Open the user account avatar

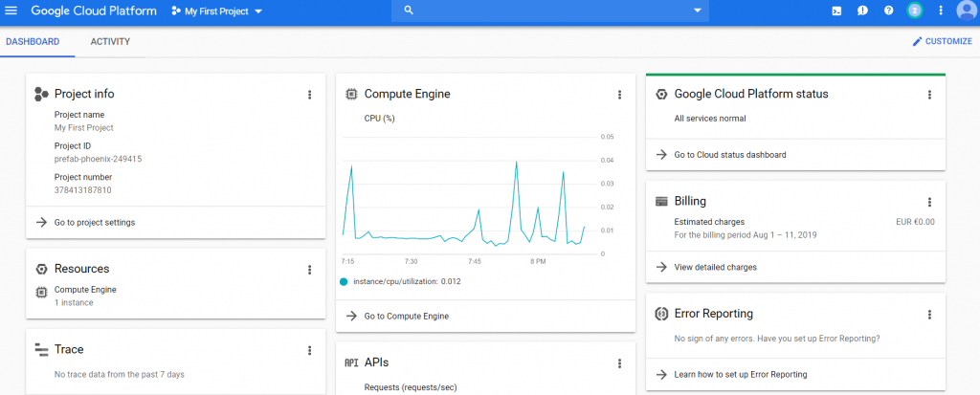click(967, 11)
